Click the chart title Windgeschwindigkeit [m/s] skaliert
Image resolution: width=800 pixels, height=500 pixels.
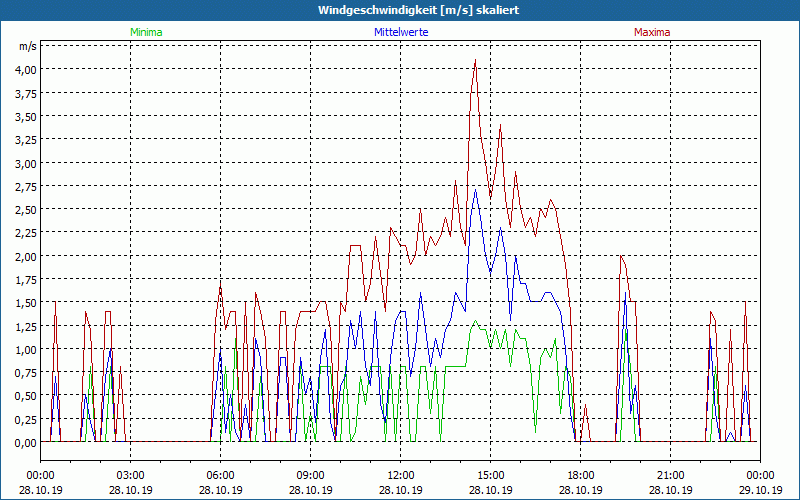click(x=418, y=10)
